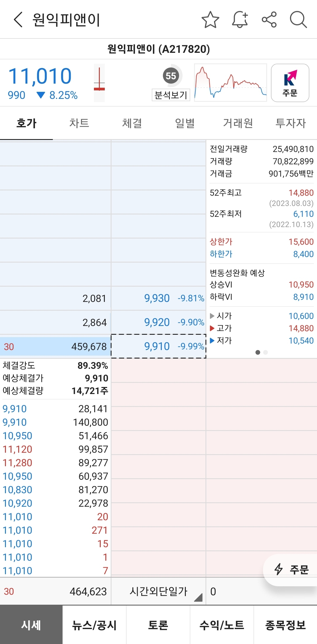Tap the page indicator dots
Image resolution: width=317 pixels, height=644 pixels.
[x=262, y=352]
